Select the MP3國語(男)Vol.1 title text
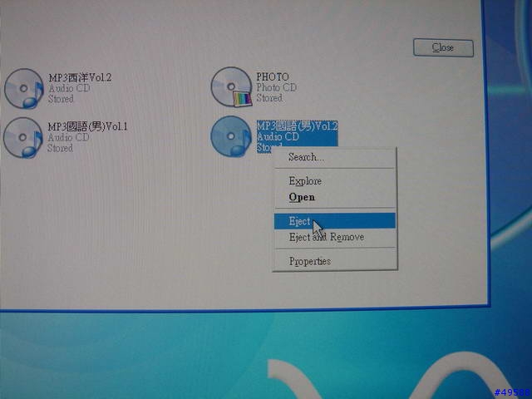Image resolution: width=532 pixels, height=399 pixels. [x=87, y=127]
